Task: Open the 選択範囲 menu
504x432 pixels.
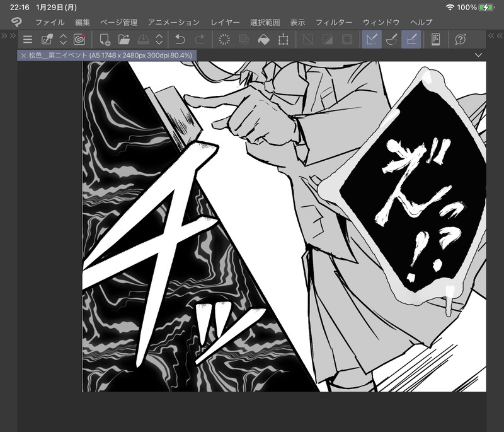Action: point(265,22)
